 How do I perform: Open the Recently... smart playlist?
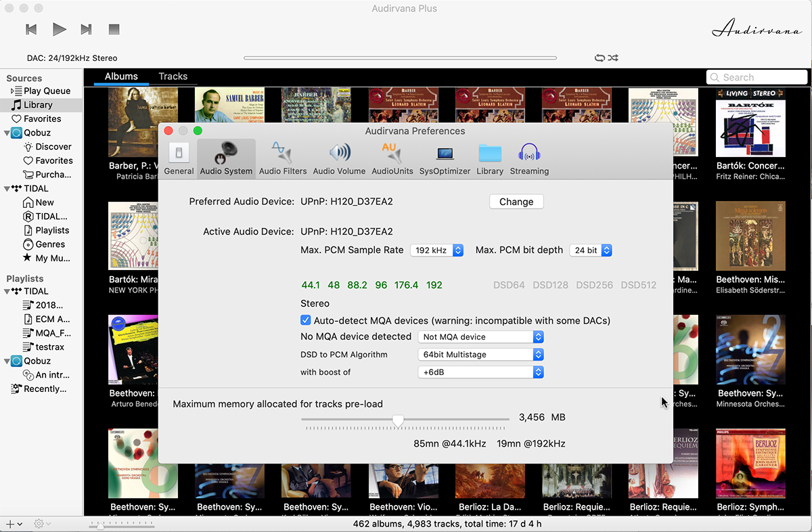[45, 389]
